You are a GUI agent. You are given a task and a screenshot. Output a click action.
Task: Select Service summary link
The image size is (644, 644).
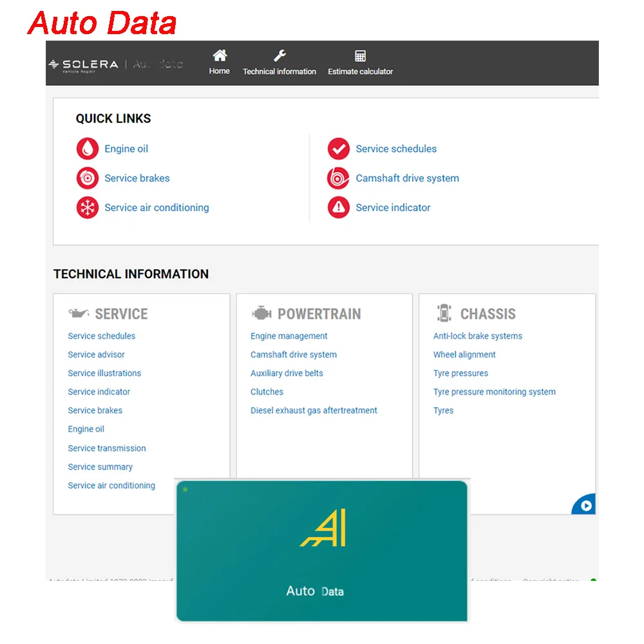[x=100, y=467]
